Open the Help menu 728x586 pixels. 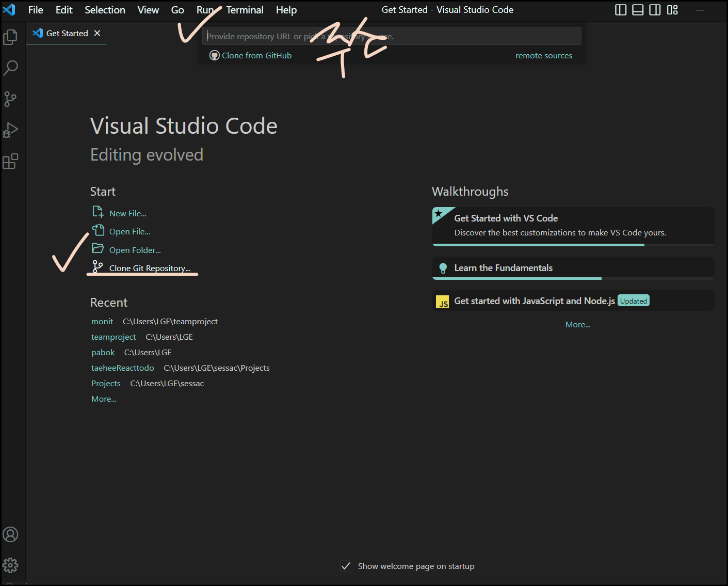(x=286, y=10)
